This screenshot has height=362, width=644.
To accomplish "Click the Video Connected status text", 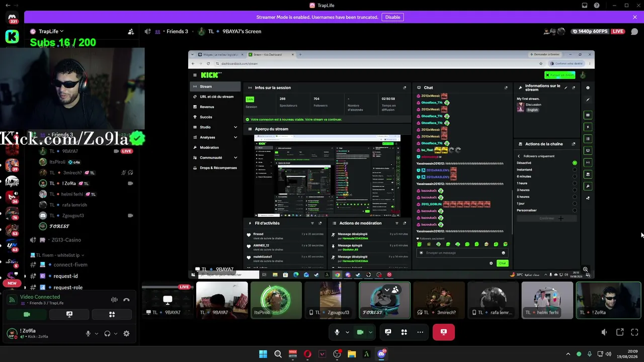I will [x=40, y=297].
